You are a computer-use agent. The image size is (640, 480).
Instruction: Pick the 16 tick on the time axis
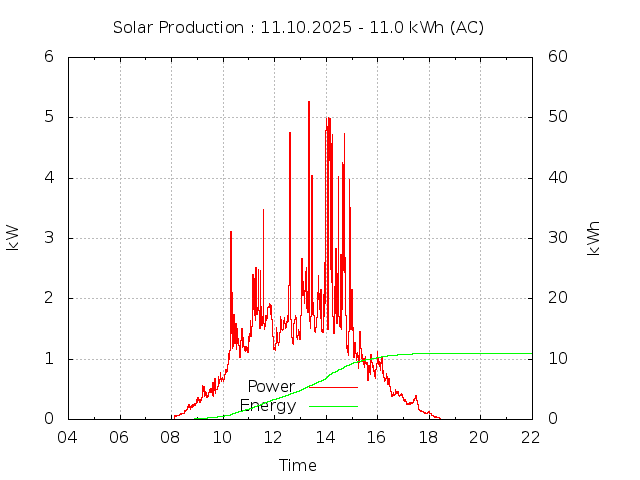(x=377, y=437)
